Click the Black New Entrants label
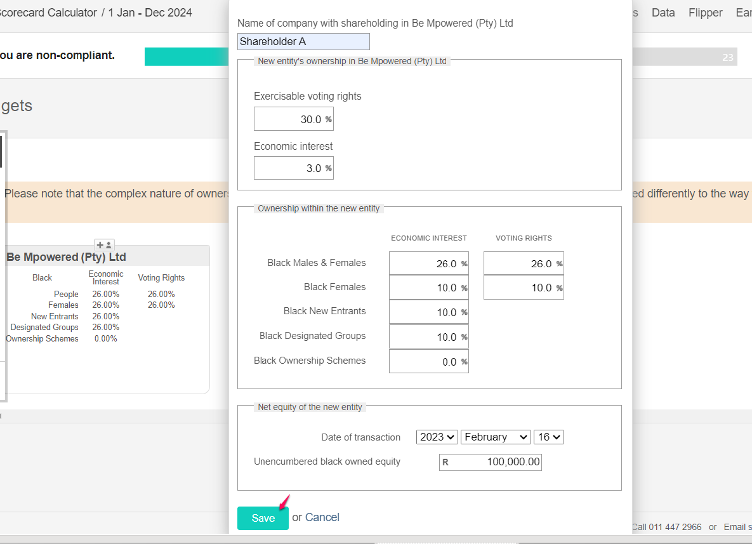Image resolution: width=755 pixels, height=545 pixels. tap(325, 311)
